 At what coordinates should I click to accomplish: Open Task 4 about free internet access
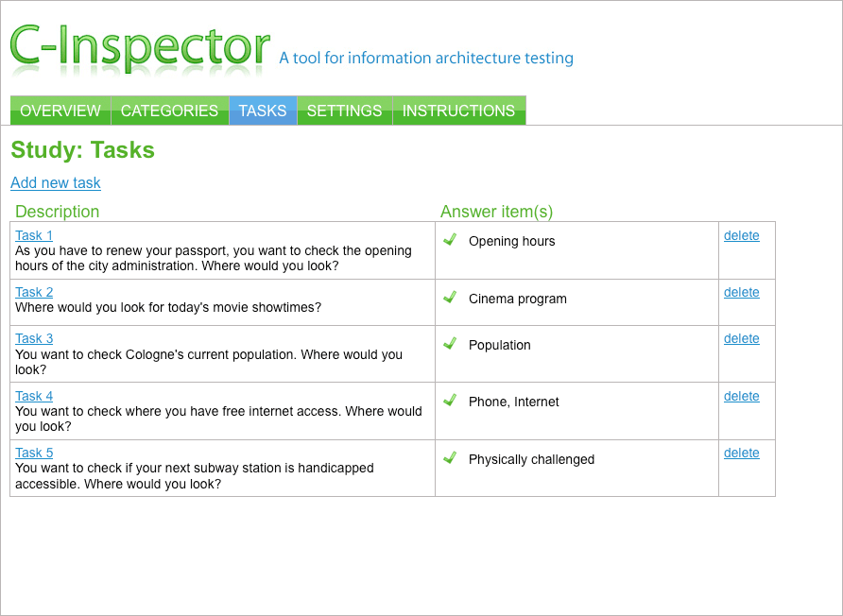point(33,396)
